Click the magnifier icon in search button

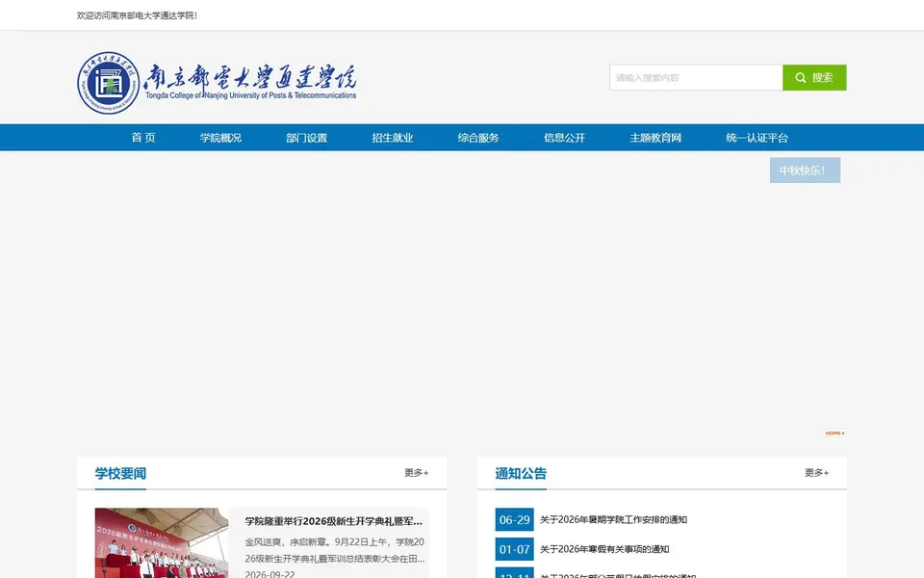click(800, 78)
